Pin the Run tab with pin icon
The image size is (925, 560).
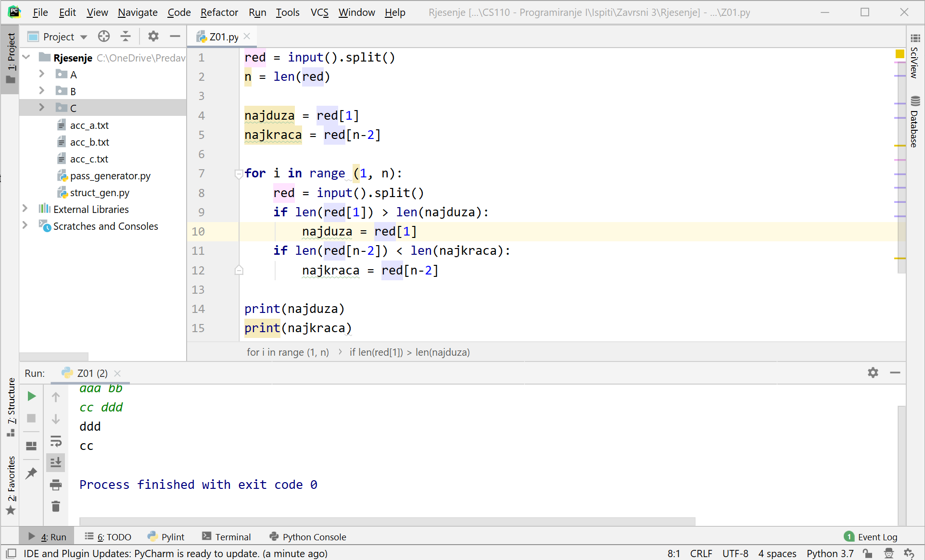32,473
